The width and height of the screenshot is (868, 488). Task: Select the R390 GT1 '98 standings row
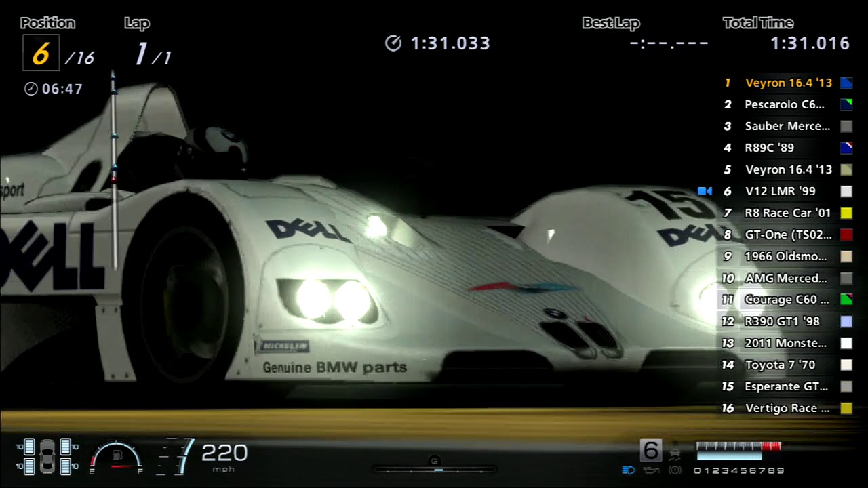[x=787, y=321]
